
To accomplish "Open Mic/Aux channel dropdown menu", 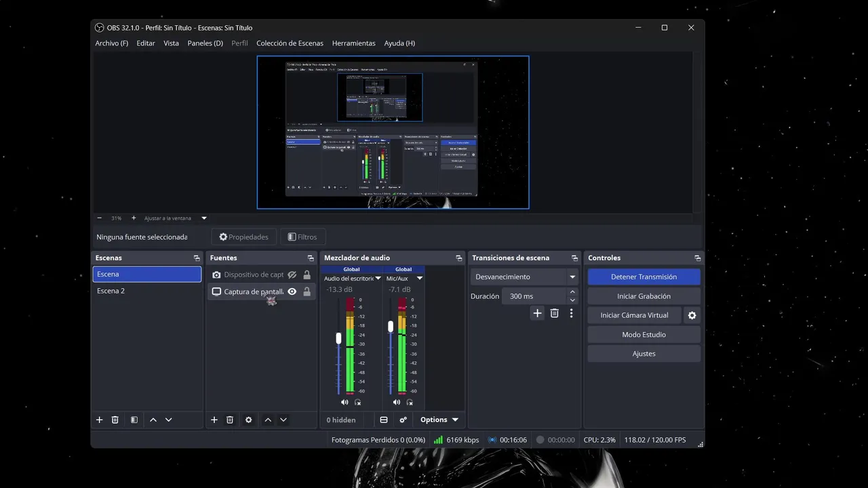I will [419, 279].
